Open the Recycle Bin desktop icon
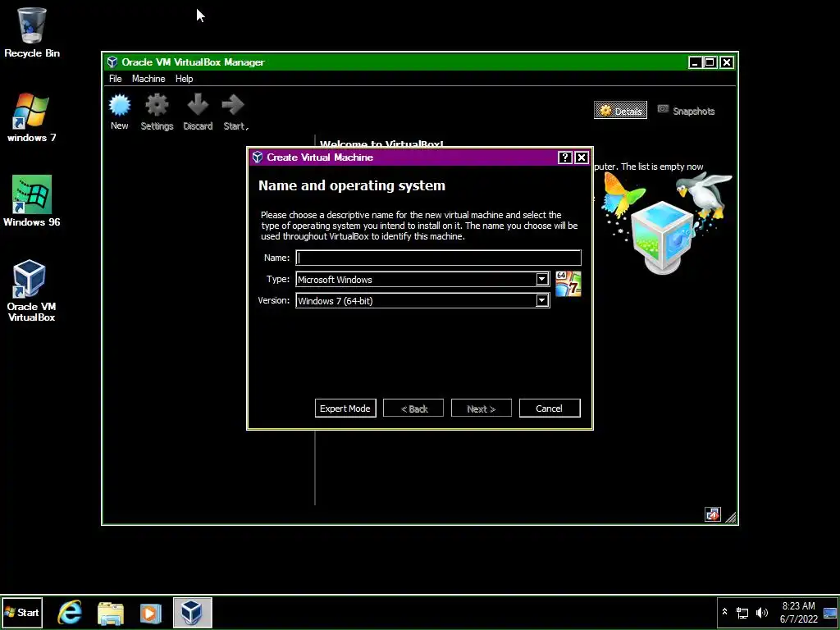The width and height of the screenshot is (840, 630). 32,33
